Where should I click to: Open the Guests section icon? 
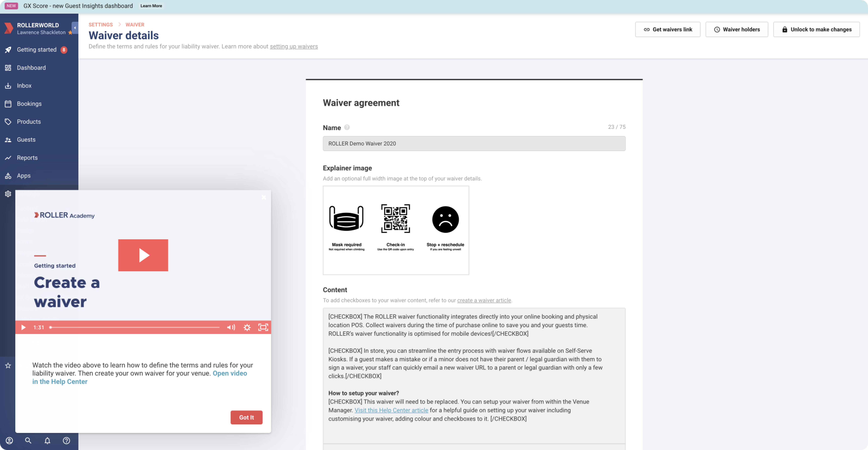click(8, 140)
